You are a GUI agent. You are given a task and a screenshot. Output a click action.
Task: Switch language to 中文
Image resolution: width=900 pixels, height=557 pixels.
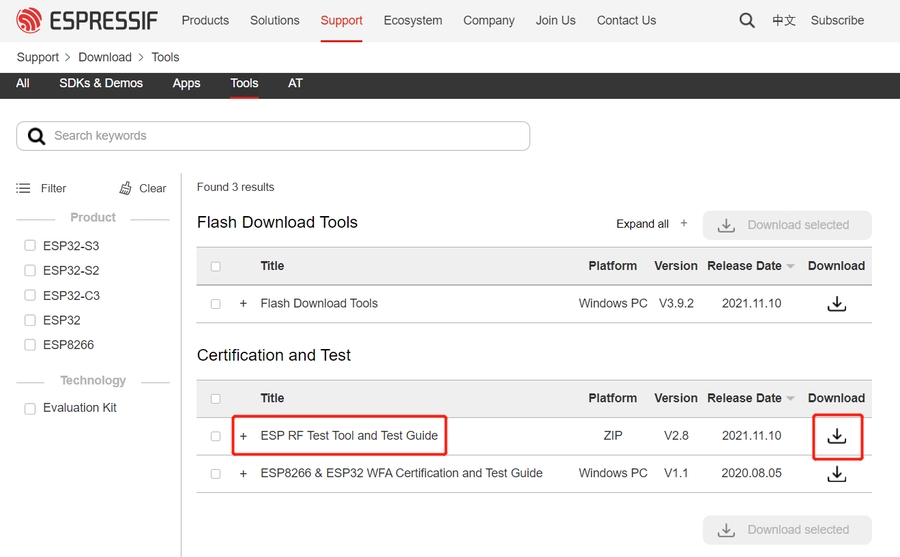coord(784,20)
